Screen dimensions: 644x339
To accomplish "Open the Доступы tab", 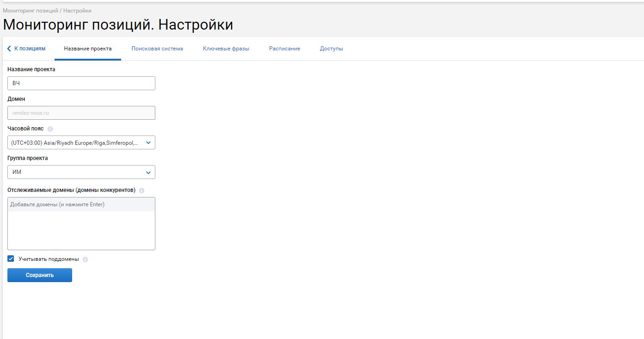I will 331,49.
